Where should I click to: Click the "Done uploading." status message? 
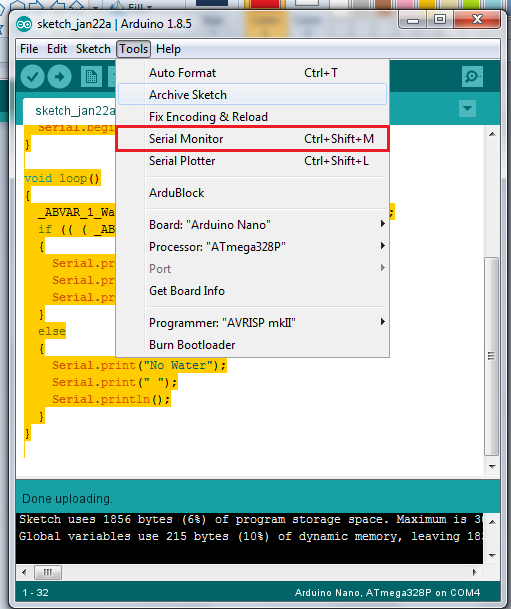click(x=68, y=499)
